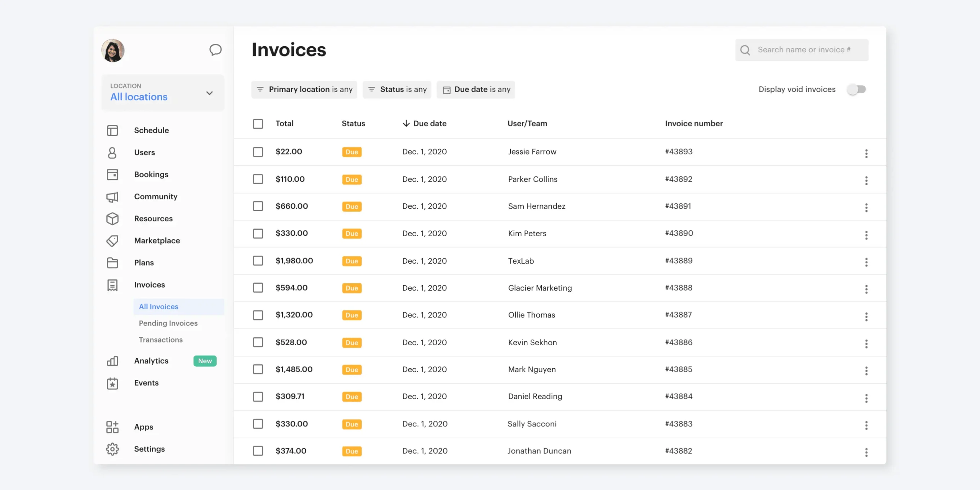Viewport: 980px width, 490px height.
Task: Expand Due date filter dropdown
Action: [476, 89]
